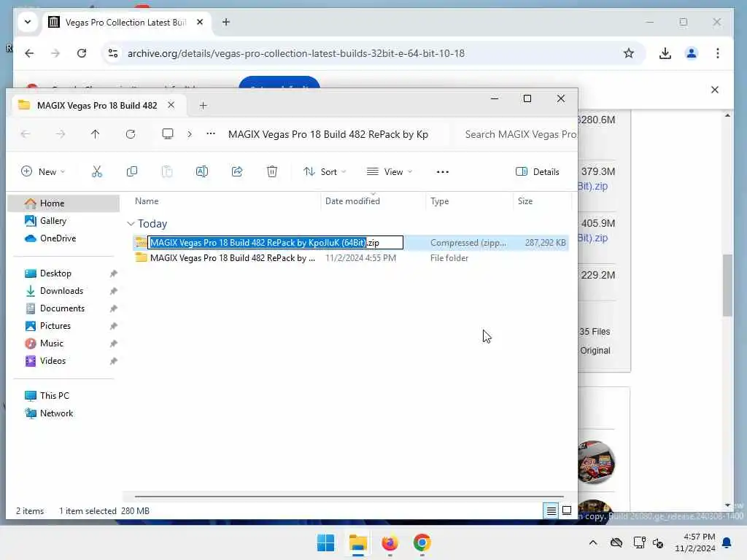This screenshot has height=560, width=747.
Task: Click the Delete trash icon in Explorer
Action: coord(272,171)
